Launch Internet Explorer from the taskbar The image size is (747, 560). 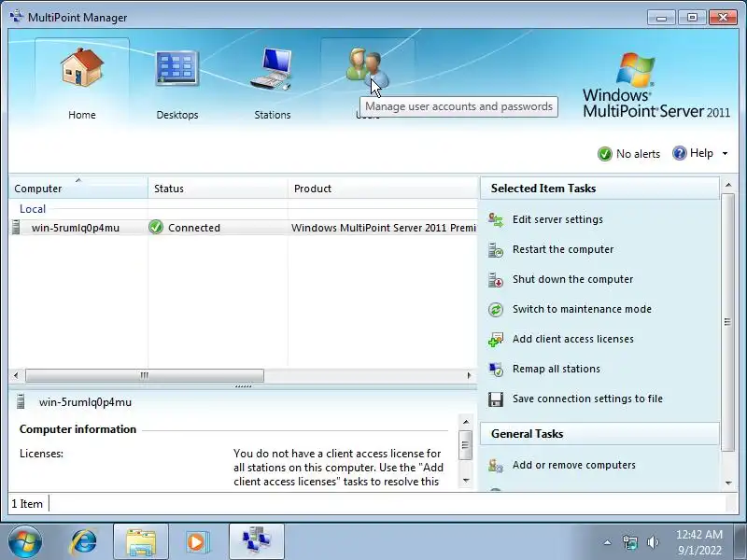84,542
